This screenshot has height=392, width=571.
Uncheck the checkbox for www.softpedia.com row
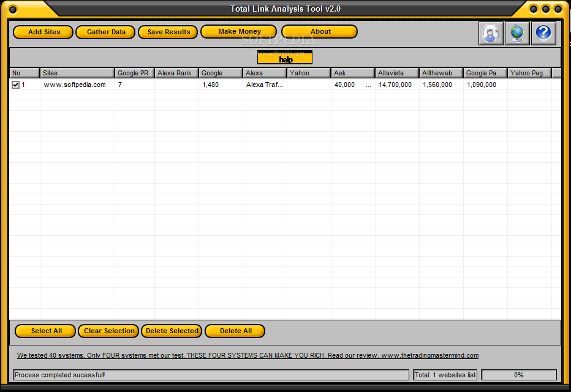[16, 85]
